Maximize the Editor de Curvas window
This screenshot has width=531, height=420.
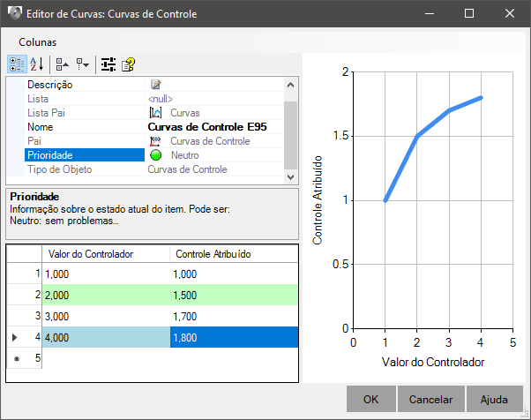[x=469, y=13]
